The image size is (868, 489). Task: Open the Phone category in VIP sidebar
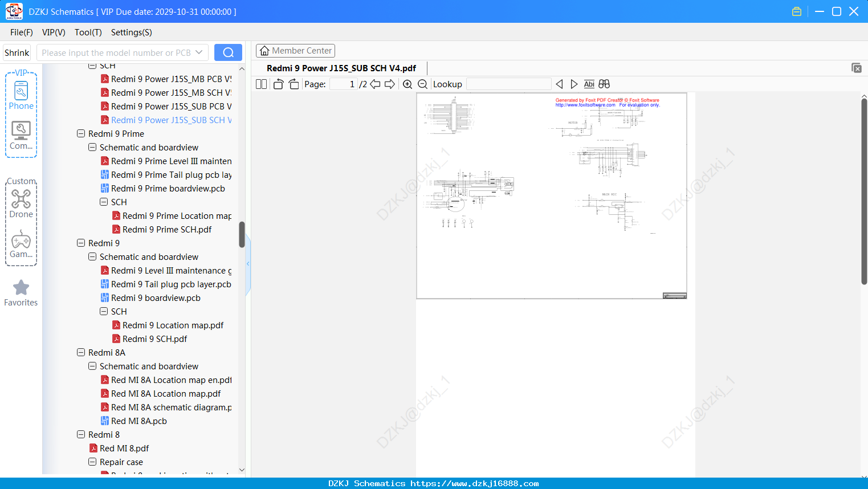(x=21, y=96)
